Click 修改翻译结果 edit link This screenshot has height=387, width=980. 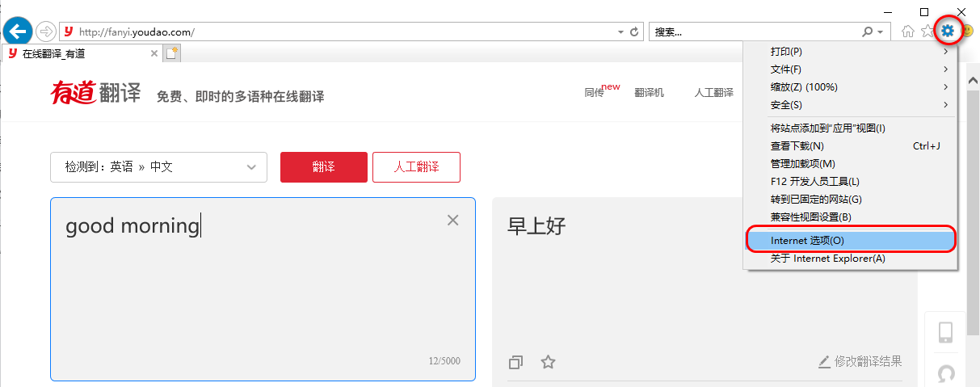point(860,361)
